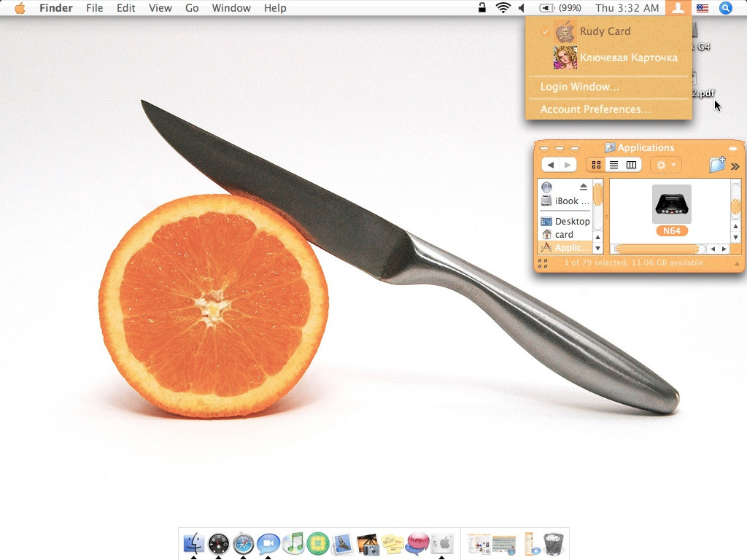This screenshot has width=747, height=560.
Task: Open the File menu
Action: [x=94, y=7]
